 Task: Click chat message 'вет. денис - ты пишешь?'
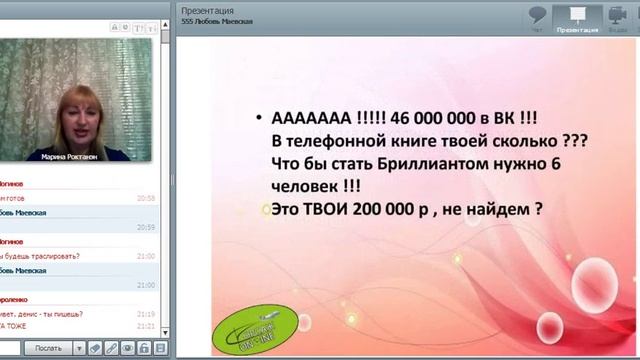click(41, 314)
